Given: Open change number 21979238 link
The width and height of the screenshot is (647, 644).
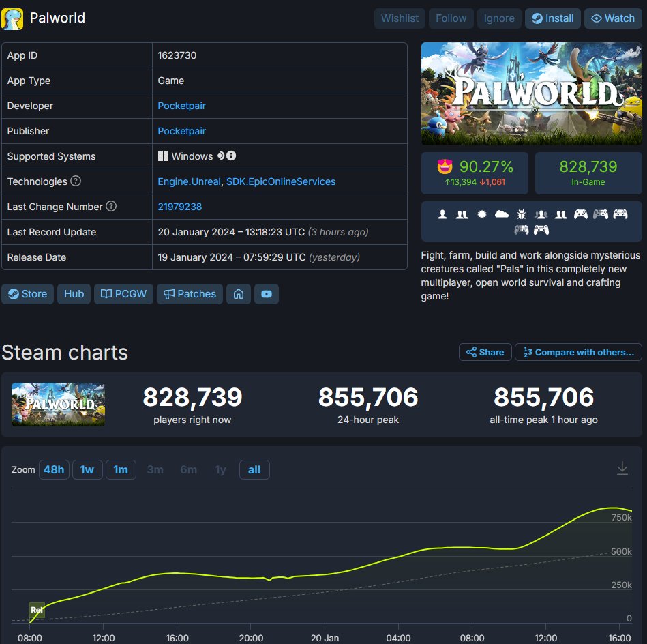Looking at the screenshot, I should (180, 207).
